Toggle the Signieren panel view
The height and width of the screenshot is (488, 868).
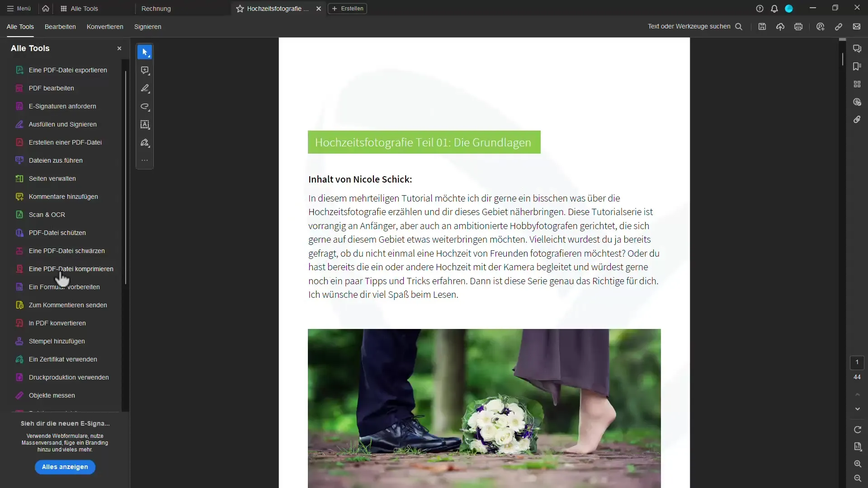click(147, 27)
